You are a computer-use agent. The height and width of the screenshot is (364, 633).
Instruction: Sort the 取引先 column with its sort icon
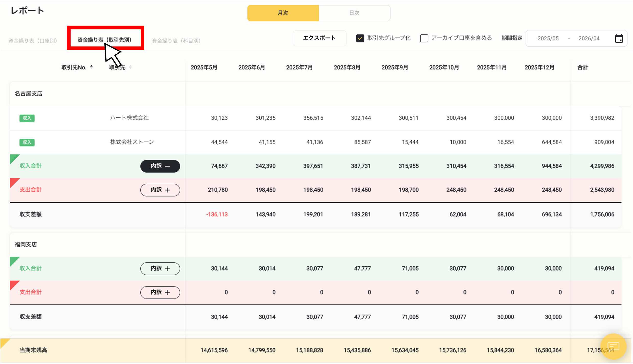(x=130, y=67)
